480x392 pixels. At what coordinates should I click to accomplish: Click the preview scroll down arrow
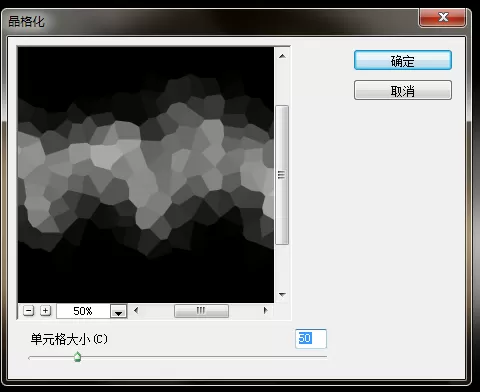coord(282,295)
